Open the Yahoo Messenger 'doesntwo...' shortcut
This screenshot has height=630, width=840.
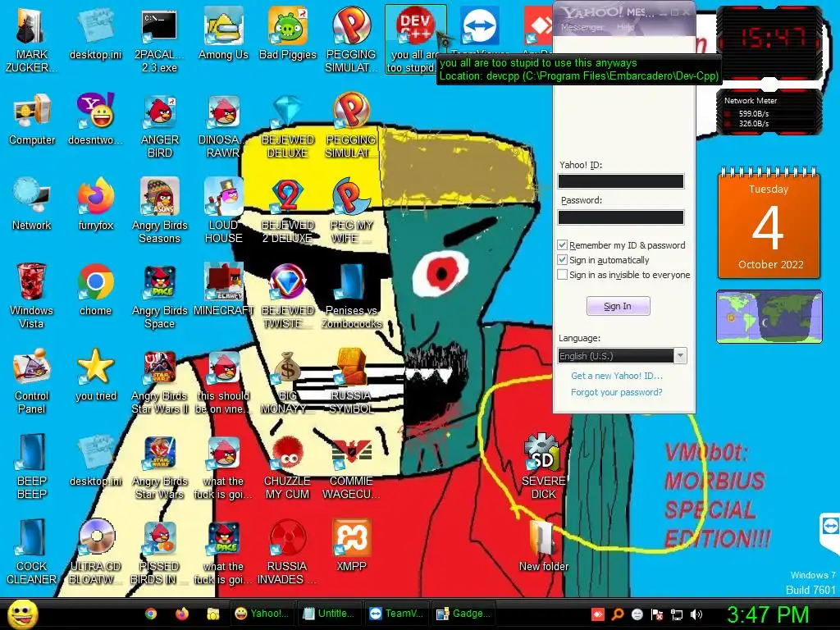click(95, 119)
